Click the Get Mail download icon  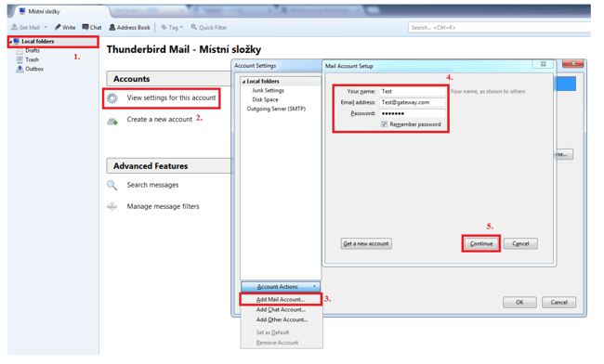(15, 27)
